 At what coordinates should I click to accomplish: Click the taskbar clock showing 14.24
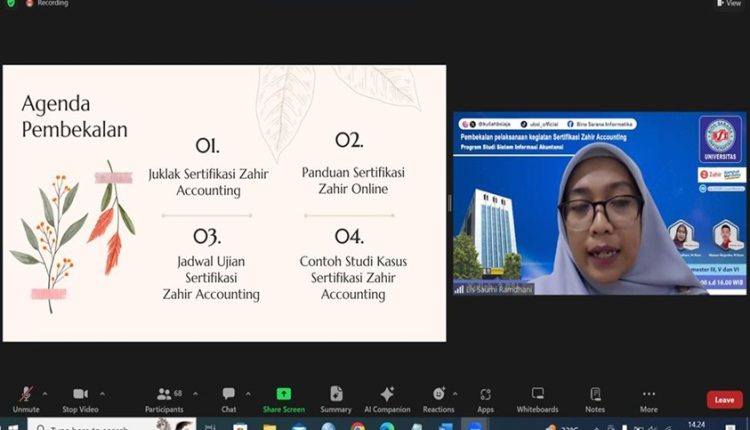(696, 425)
